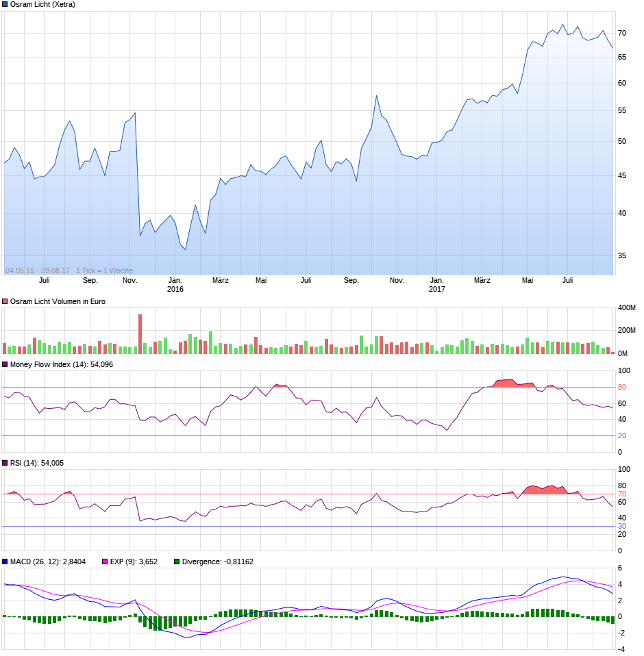
Task: Click the 'Osram Licht (Xetra)' chart title
Action: [42, 5]
